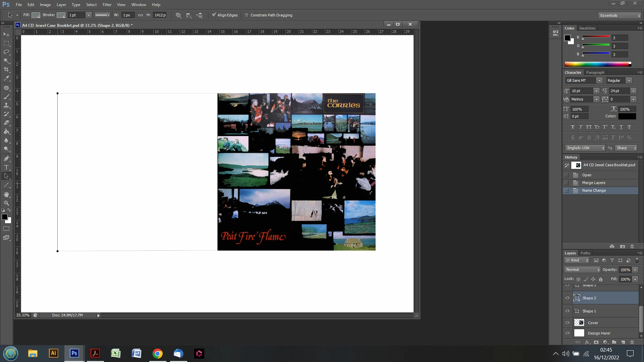644x362 pixels.
Task: Enable Constrain Path Dragging checkbox
Action: tap(247, 15)
